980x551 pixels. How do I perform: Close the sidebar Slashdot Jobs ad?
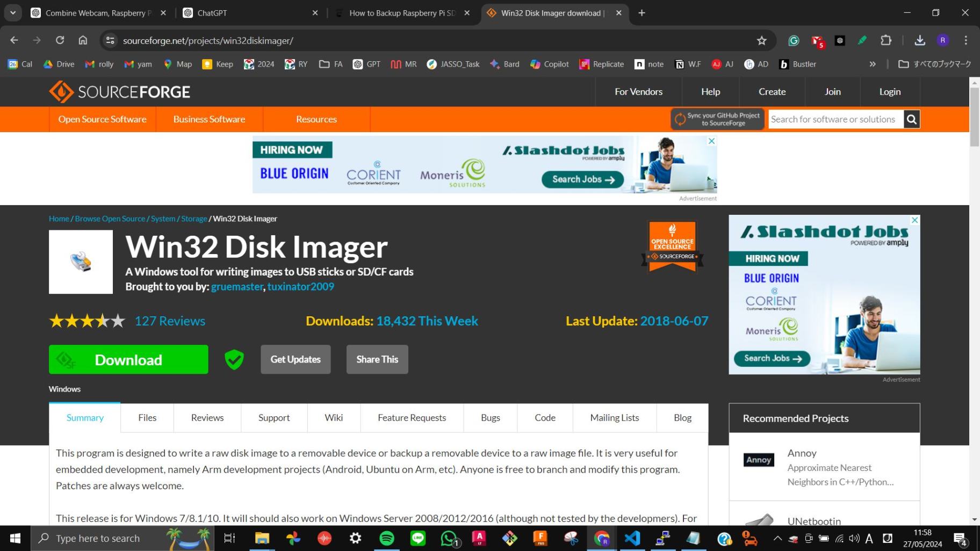pyautogui.click(x=914, y=220)
